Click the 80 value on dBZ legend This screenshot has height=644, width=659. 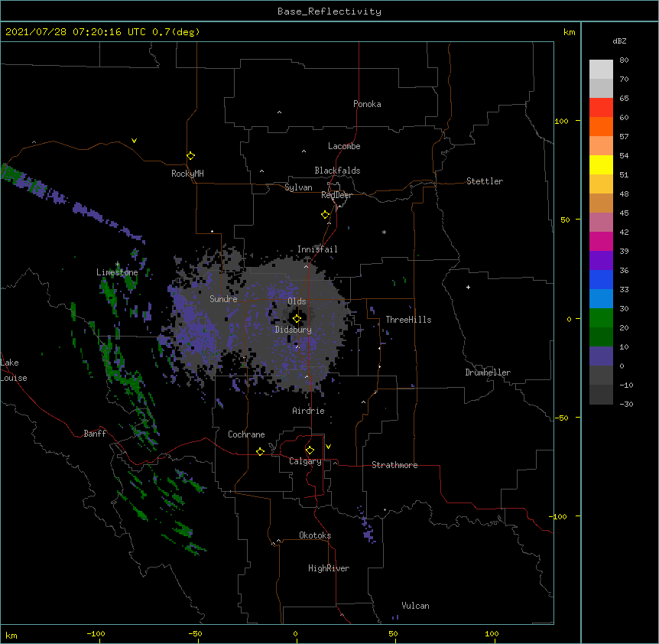tap(624, 60)
